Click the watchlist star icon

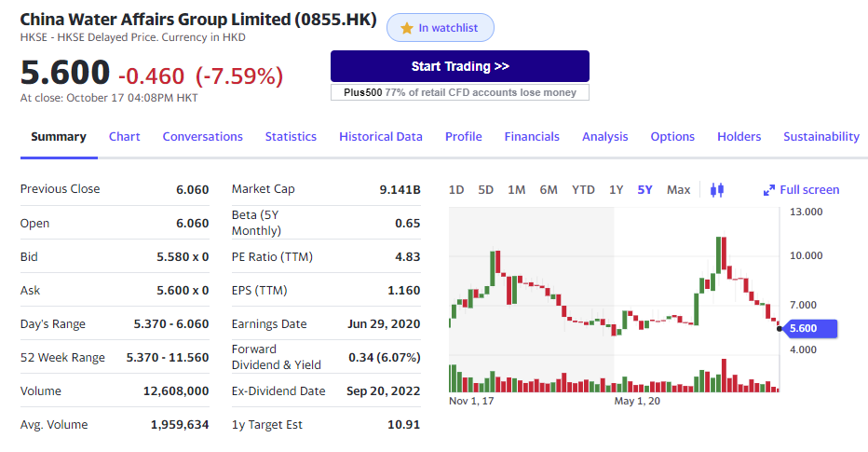click(x=407, y=28)
